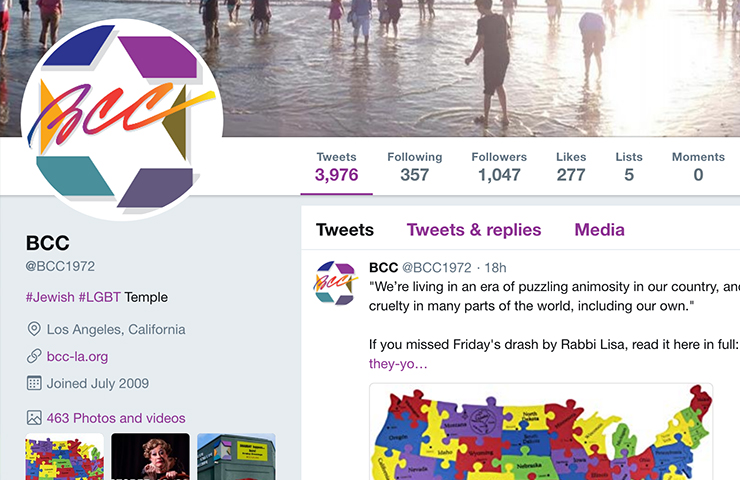
Task: View the Followers 1,047 list
Action: 499,167
